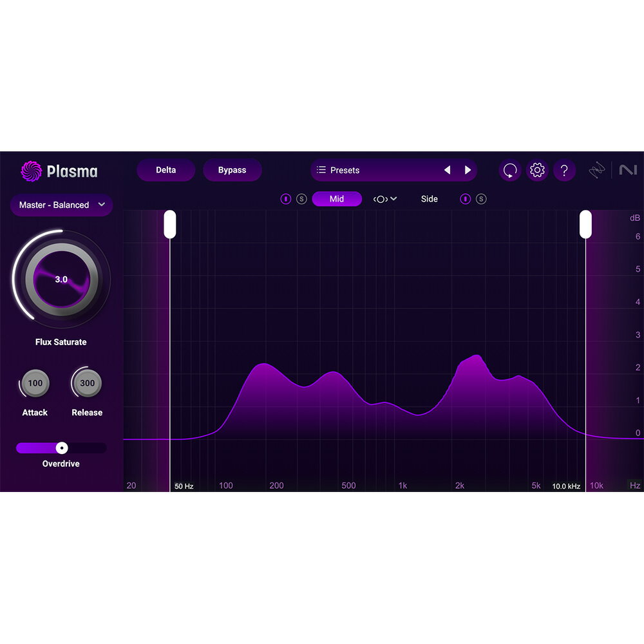Solo the Mid channel

[x=301, y=199]
